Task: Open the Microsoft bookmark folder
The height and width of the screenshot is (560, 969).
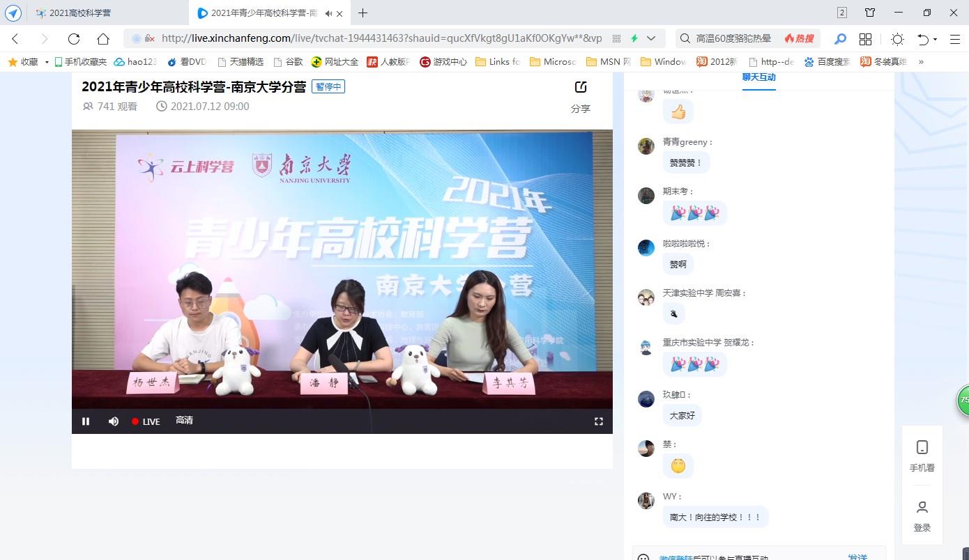Action: pos(553,61)
